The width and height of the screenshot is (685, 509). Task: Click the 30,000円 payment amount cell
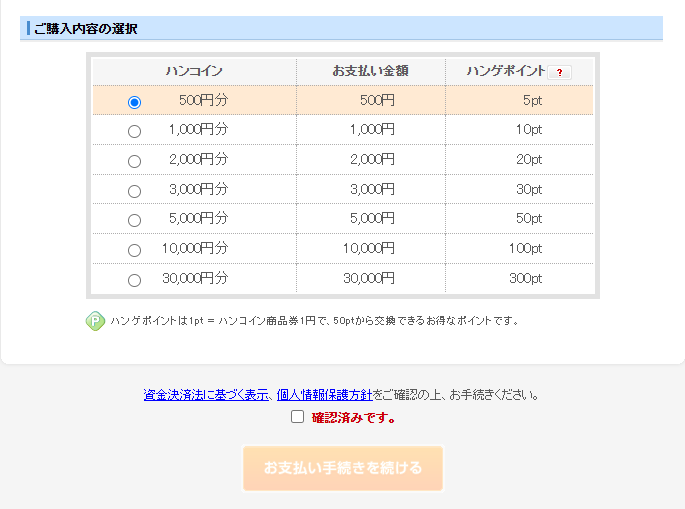(369, 278)
